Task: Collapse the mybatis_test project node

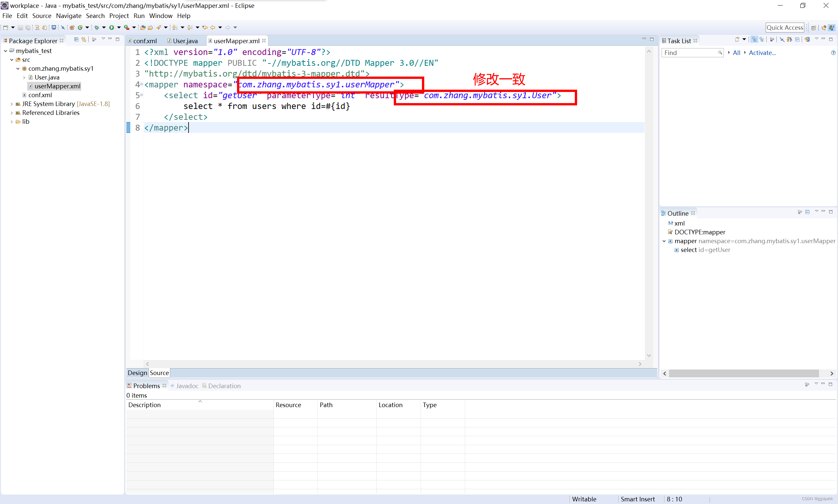Action: (6, 51)
